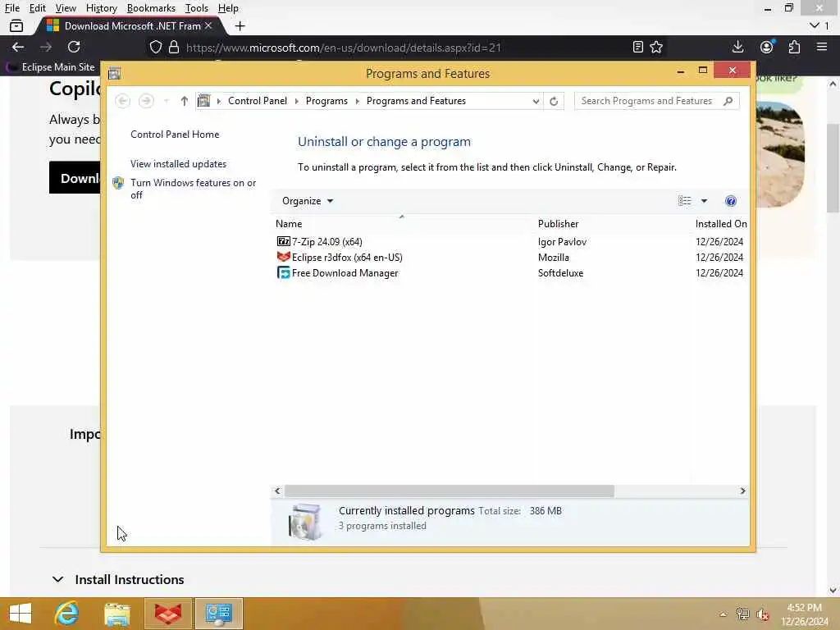Click Igor Pavlov publisher cell
Screen dimensions: 840x630
tap(562, 242)
